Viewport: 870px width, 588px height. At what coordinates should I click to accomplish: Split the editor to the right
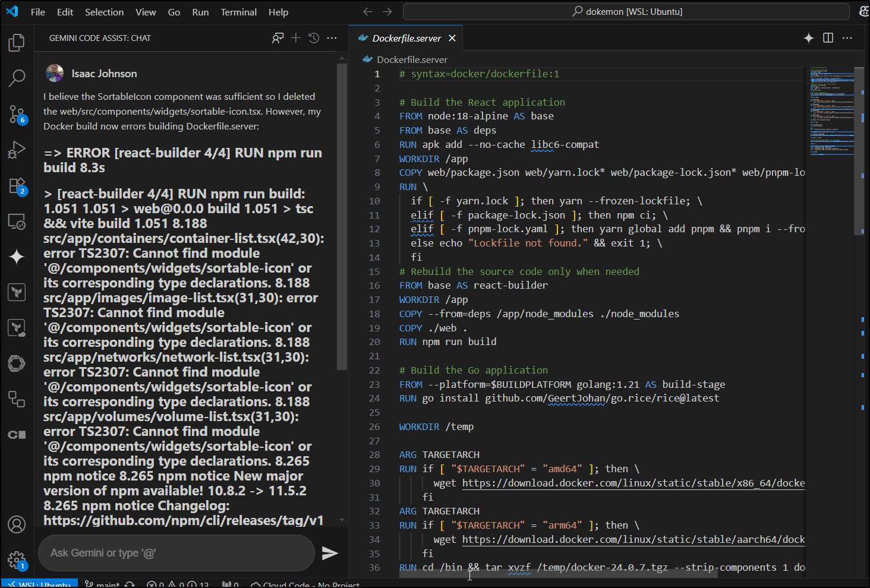point(828,38)
